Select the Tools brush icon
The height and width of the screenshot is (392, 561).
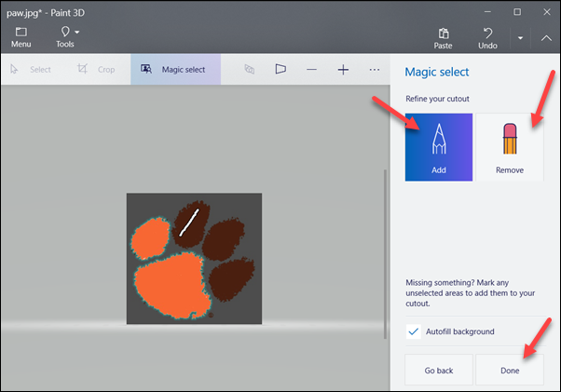pyautogui.click(x=64, y=32)
